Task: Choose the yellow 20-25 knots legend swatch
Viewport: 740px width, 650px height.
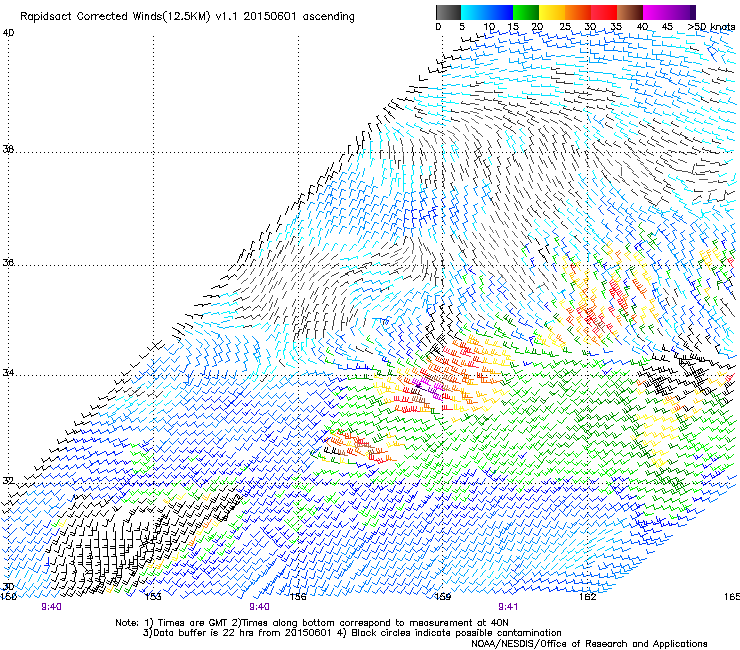Action: 552,12
